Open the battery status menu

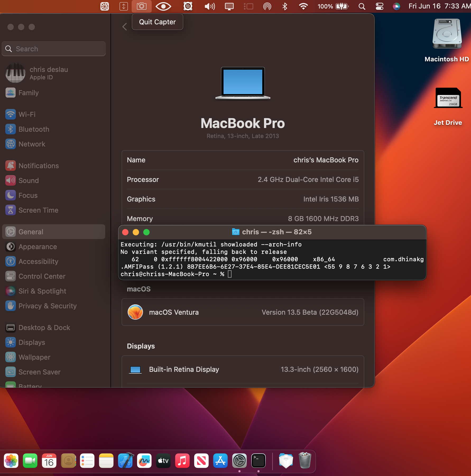pos(342,6)
